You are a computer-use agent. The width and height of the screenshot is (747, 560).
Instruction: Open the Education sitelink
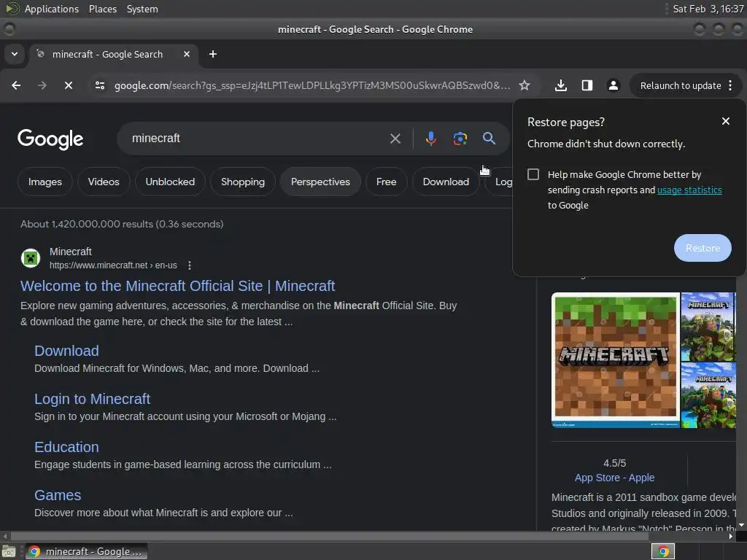(66, 447)
